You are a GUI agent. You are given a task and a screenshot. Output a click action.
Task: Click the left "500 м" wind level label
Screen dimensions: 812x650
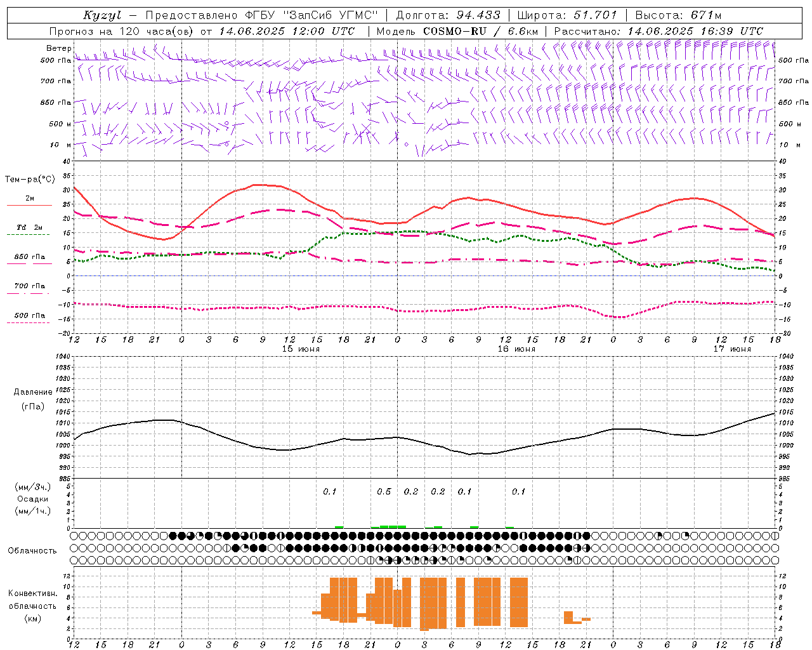(60, 124)
